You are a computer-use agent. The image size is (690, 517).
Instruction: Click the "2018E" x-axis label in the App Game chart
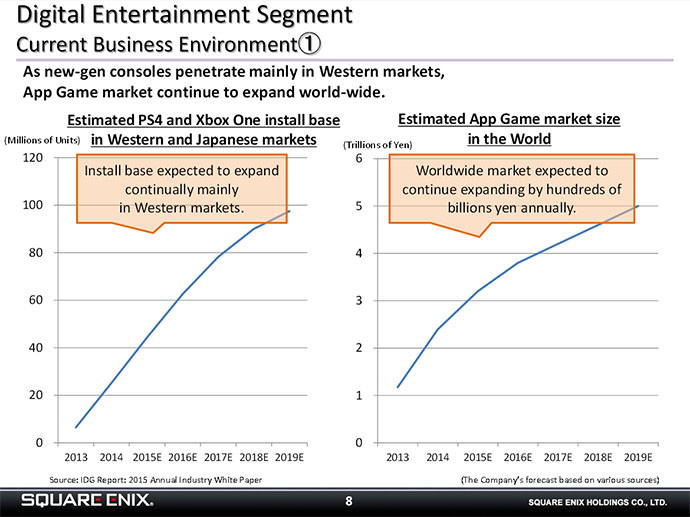598,458
